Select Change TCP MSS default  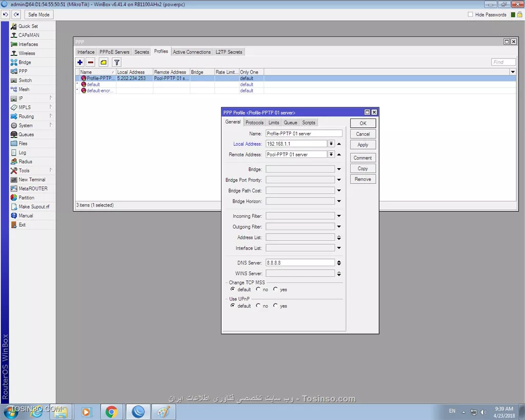[232, 289]
